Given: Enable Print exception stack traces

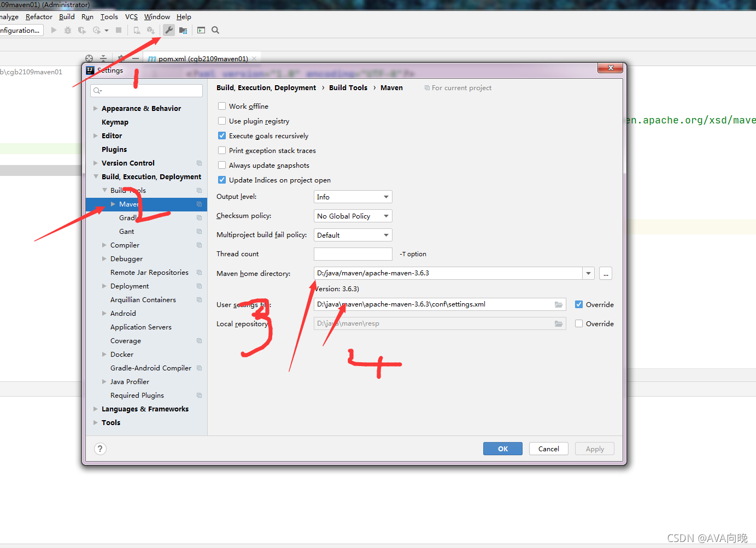Looking at the screenshot, I should (x=222, y=150).
